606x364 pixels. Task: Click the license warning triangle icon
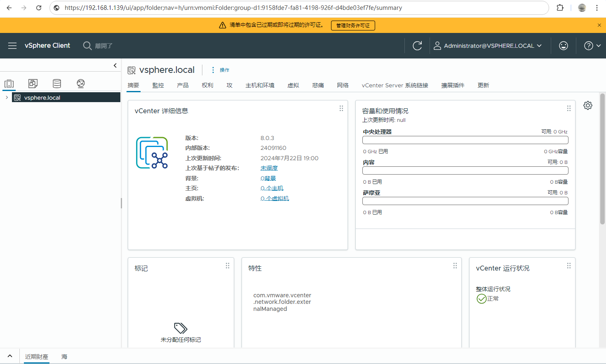coord(223,25)
